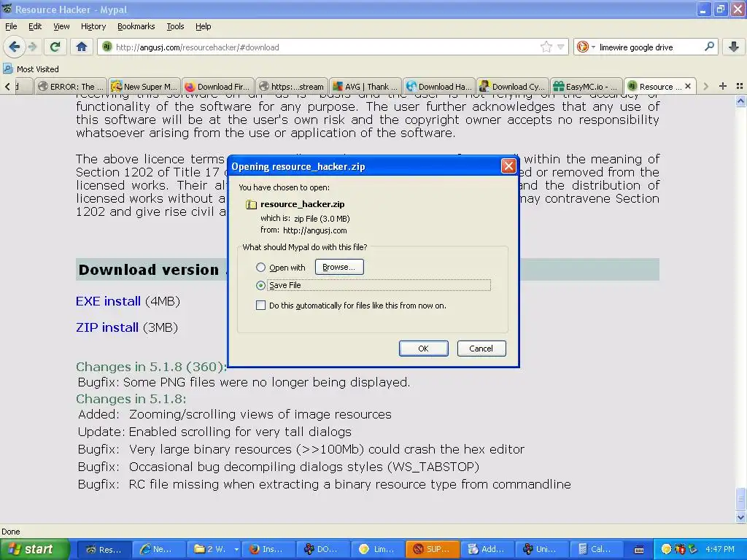The height and width of the screenshot is (560, 747).
Task: Switch to the Download Ha... tab
Action: pos(438,86)
